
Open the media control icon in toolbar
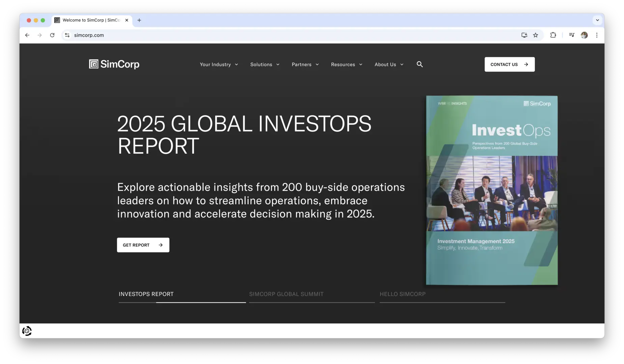click(572, 35)
